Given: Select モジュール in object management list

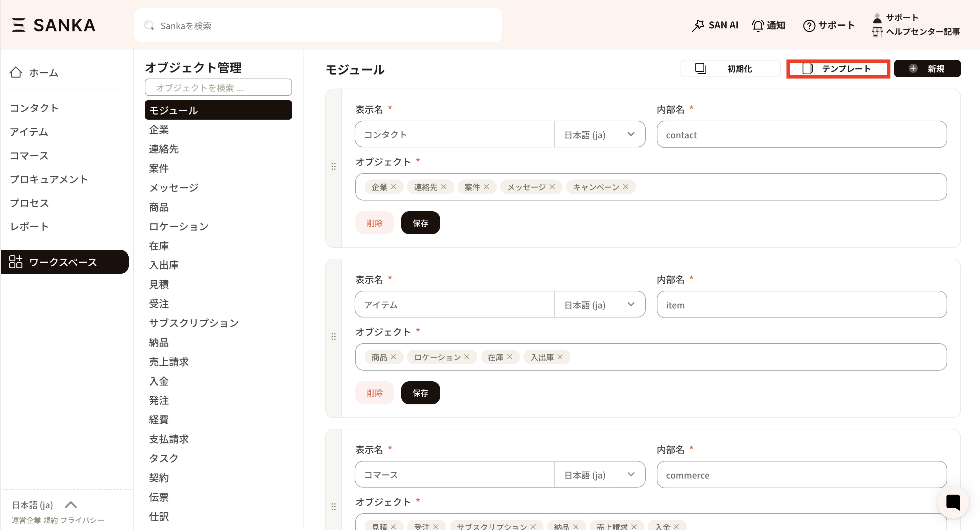Looking at the screenshot, I should [x=218, y=110].
